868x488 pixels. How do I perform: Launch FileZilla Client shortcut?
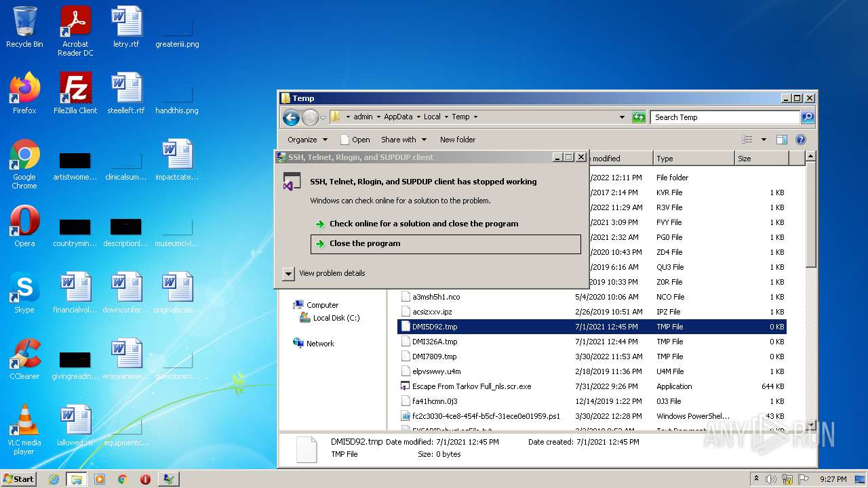[x=75, y=94]
